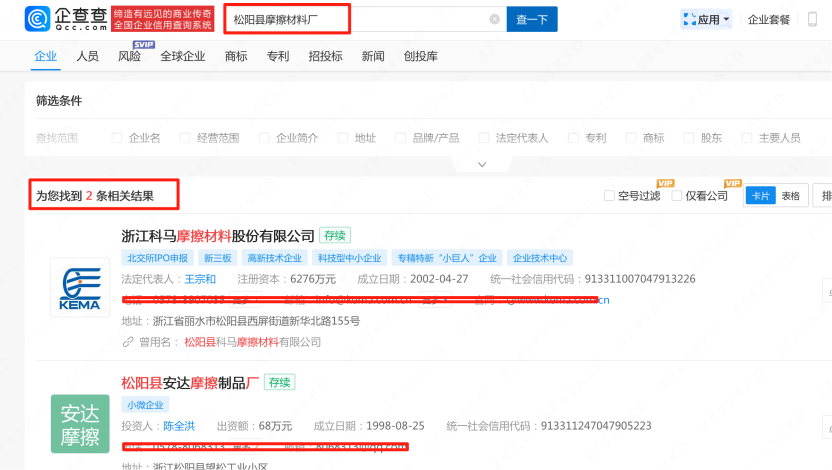
Task: Open 松阳县安达摩擦制品厂 company page
Action: 190,382
